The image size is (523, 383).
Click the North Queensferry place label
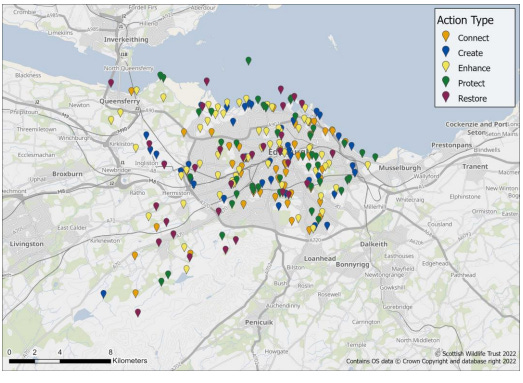[128, 68]
